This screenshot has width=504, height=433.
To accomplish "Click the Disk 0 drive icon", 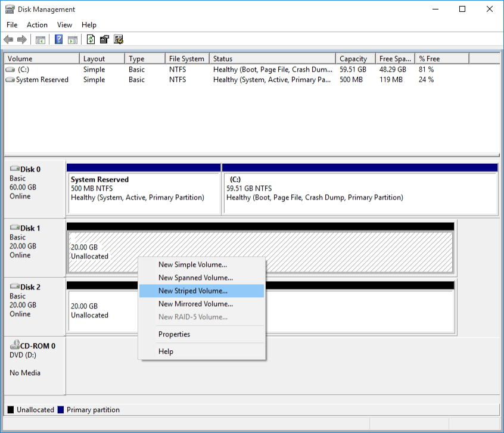I will point(15,169).
